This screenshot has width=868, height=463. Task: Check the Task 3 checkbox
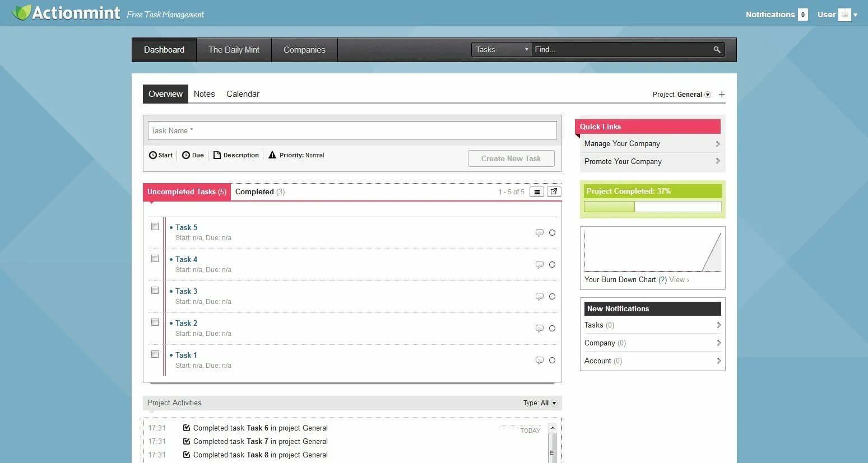coord(155,291)
